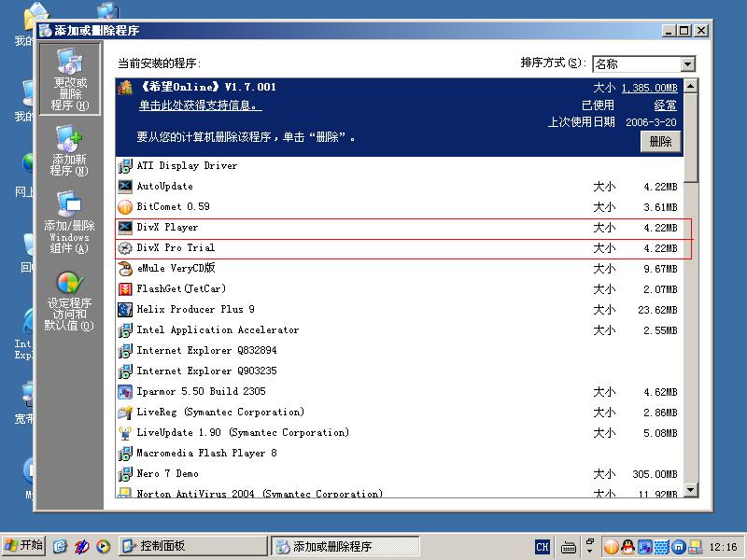The height and width of the screenshot is (560, 747).
Task: Click the list scrollbar thumb
Action: [x=691, y=137]
